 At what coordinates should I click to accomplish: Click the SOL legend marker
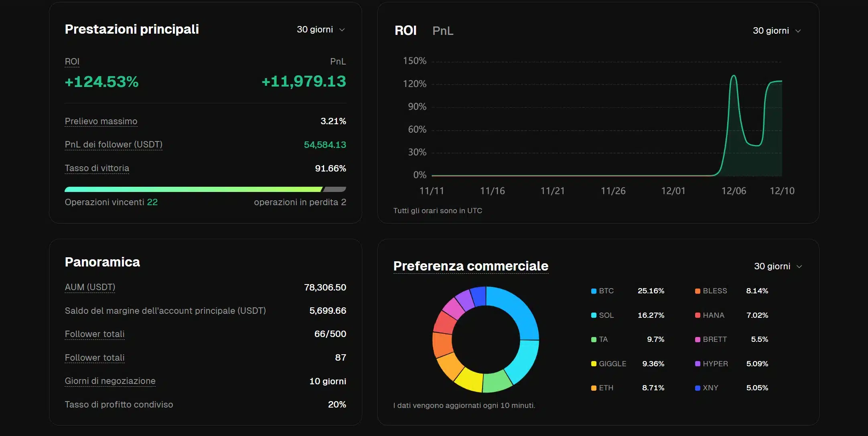click(x=594, y=315)
